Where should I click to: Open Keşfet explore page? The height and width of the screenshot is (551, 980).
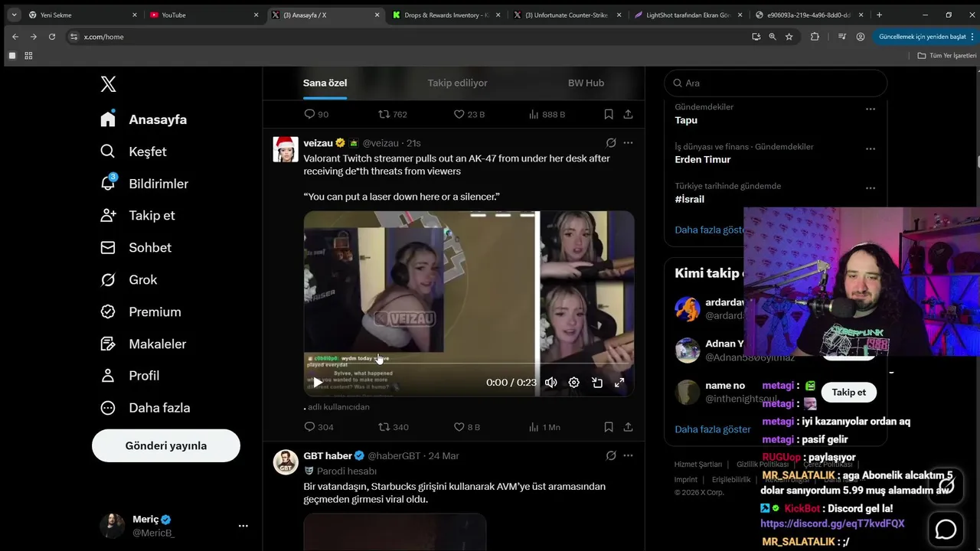(x=134, y=152)
